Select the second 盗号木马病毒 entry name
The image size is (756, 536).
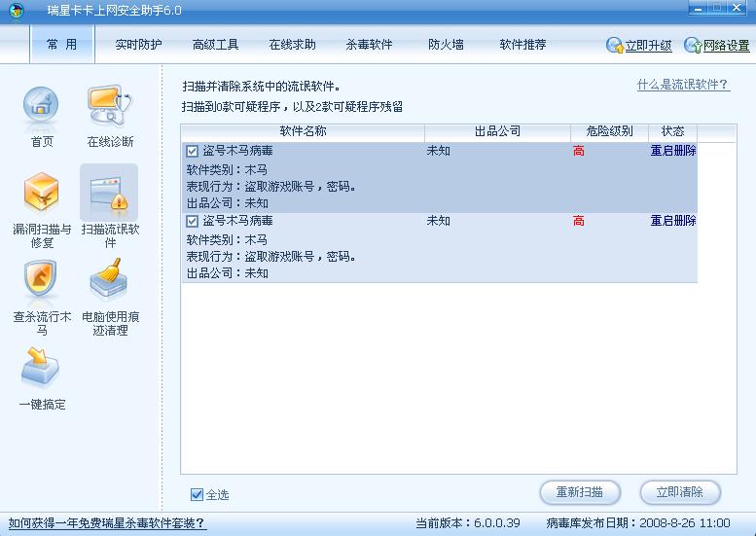click(237, 221)
